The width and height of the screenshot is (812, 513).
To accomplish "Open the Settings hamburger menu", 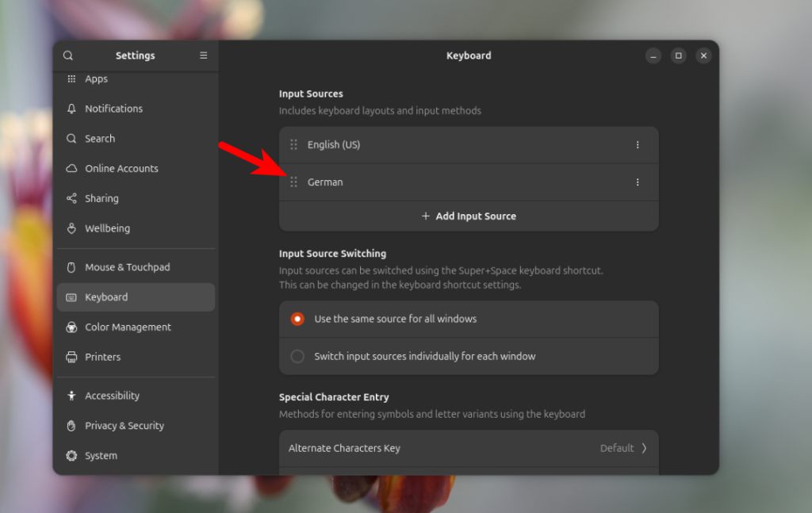I will (x=204, y=56).
